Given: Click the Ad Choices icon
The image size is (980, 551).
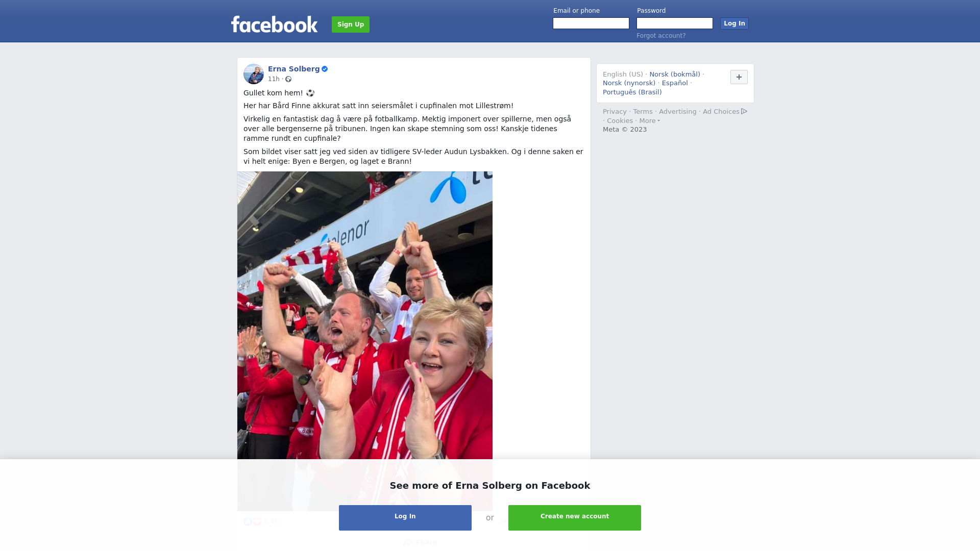Looking at the screenshot, I should tap(744, 111).
